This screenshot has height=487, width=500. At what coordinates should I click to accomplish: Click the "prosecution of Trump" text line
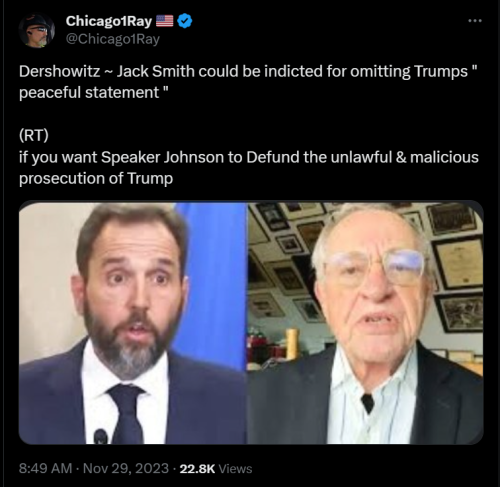(x=96, y=178)
